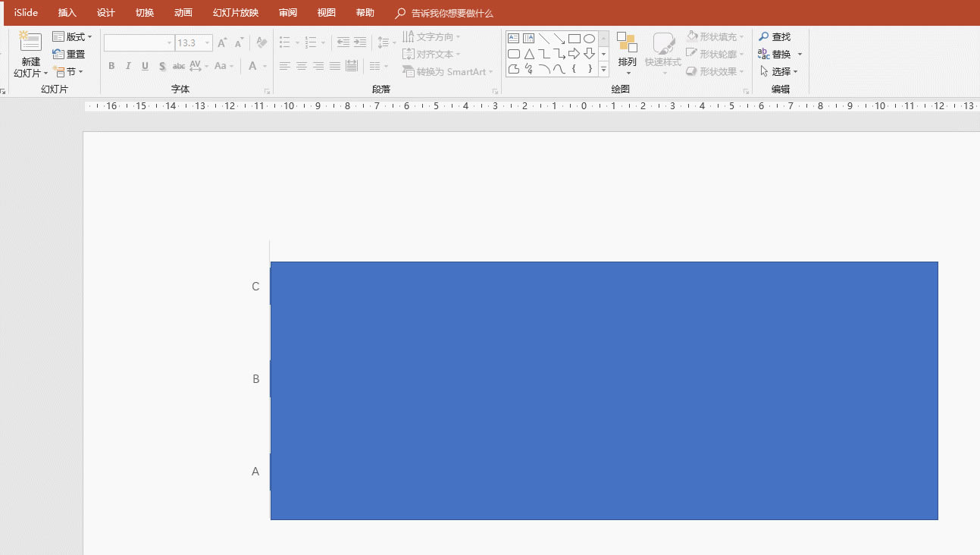This screenshot has height=555, width=980.
Task: Click 转换为 SmartArt button
Action: pyautogui.click(x=447, y=71)
